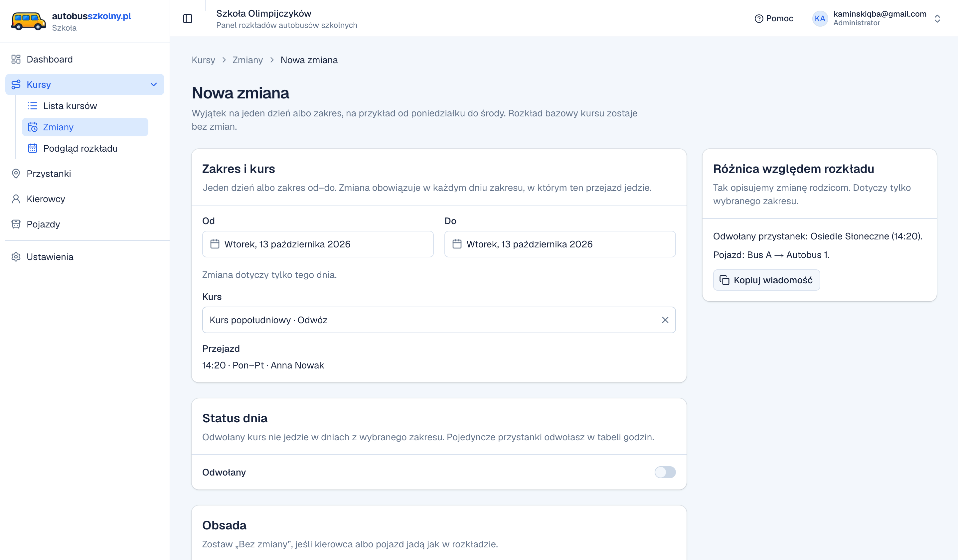Toggle the Odwołany switch
This screenshot has height=560, width=958.
[x=665, y=472]
